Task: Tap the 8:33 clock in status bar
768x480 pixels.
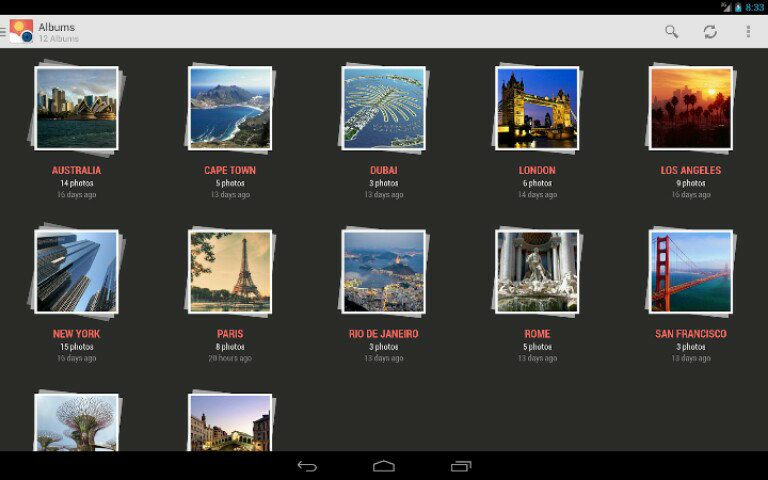Action: 754,7
